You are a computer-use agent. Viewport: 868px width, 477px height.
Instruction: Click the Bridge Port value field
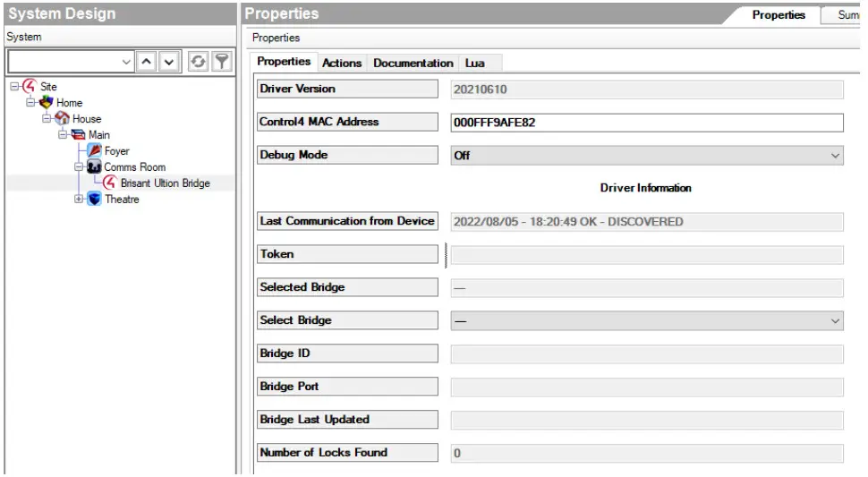647,387
